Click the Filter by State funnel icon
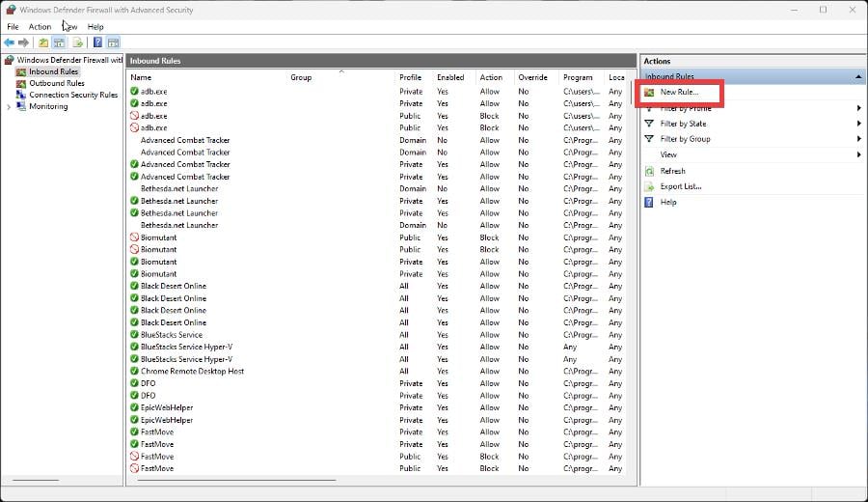This screenshot has width=868, height=502. pyautogui.click(x=649, y=124)
